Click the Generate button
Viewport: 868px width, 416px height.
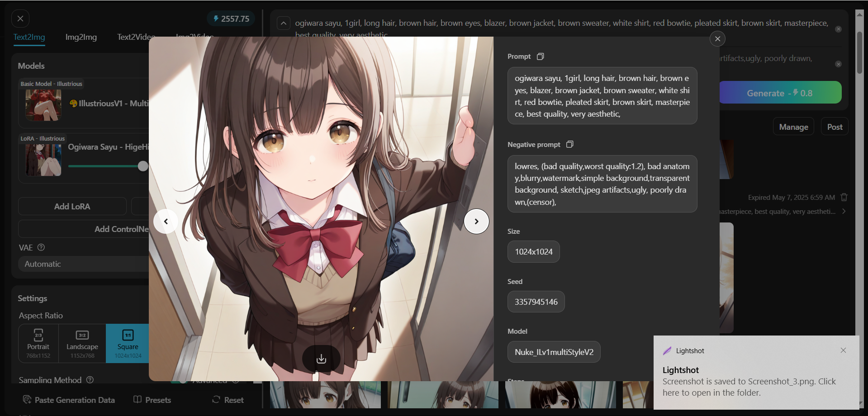(780, 93)
